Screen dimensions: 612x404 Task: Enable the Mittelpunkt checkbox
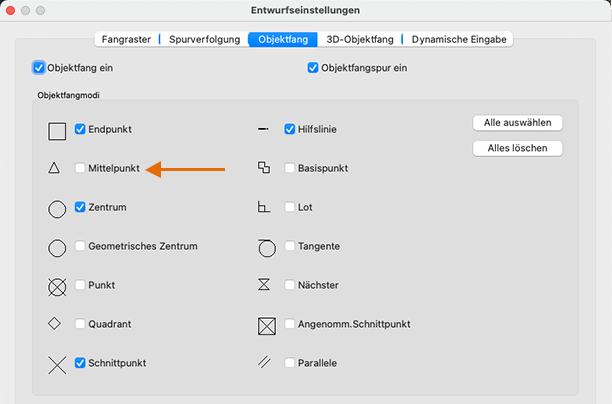pos(80,169)
